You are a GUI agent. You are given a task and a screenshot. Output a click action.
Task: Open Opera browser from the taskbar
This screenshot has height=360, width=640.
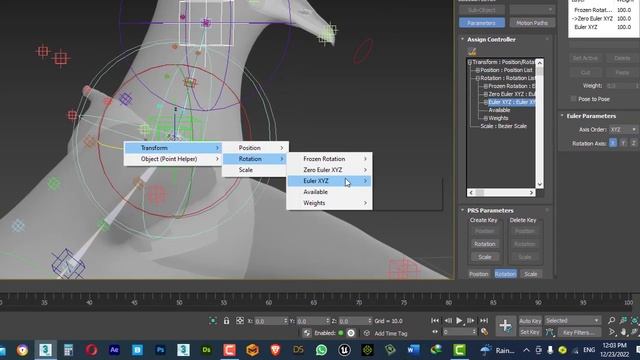91,350
